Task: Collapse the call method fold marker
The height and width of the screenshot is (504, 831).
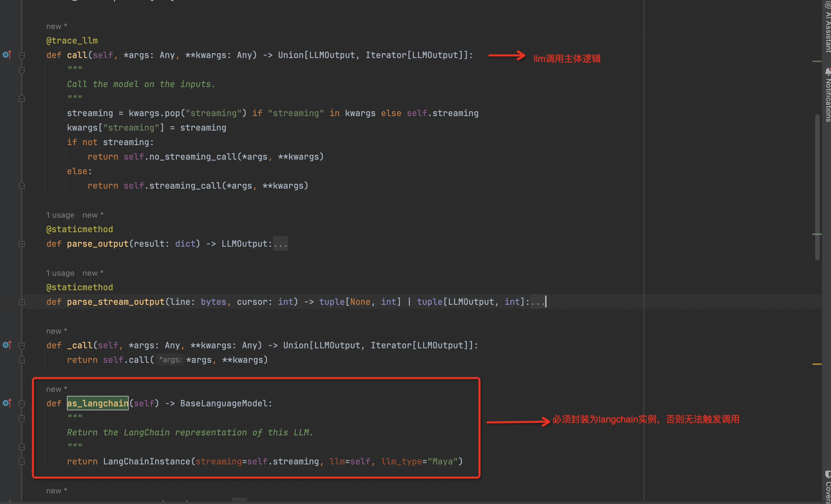Action: [21, 55]
